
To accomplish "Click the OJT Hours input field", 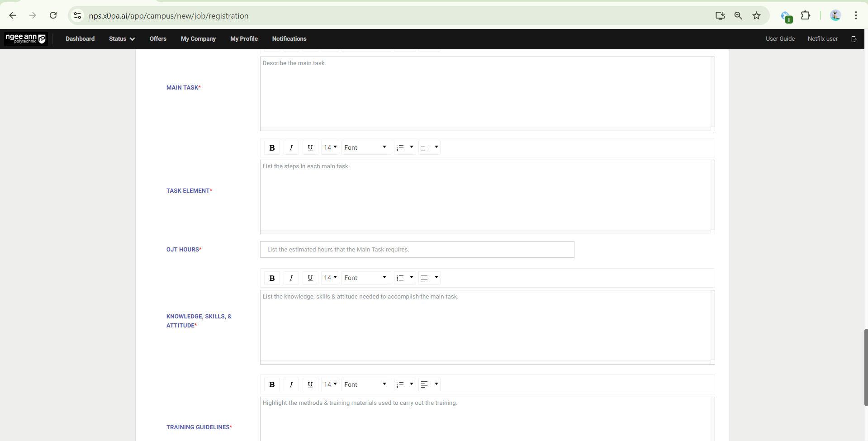I will pos(417,250).
